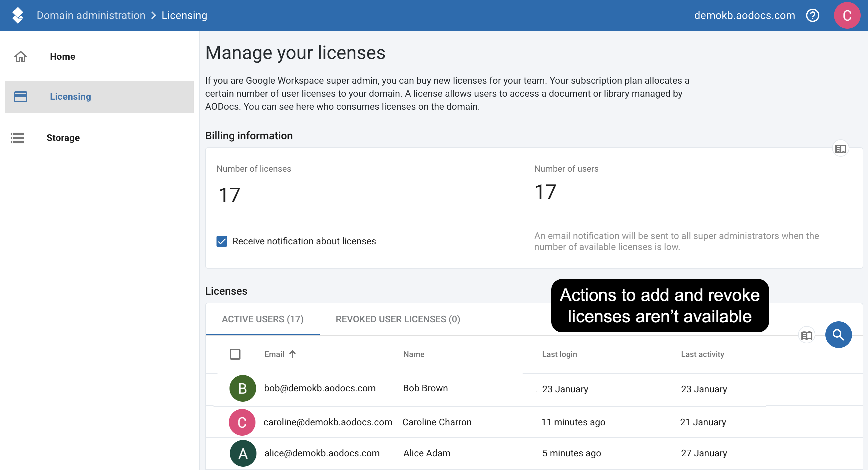Screen dimensions: 868x470
Task: Sort by the Last login column header
Action: [x=559, y=354]
